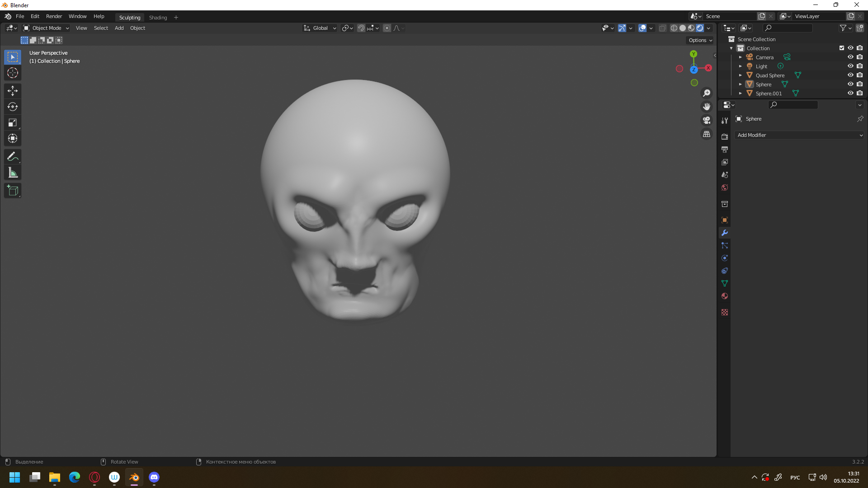Image resolution: width=868 pixels, height=488 pixels.
Task: Select the Rotate tool
Action: [x=13, y=107]
